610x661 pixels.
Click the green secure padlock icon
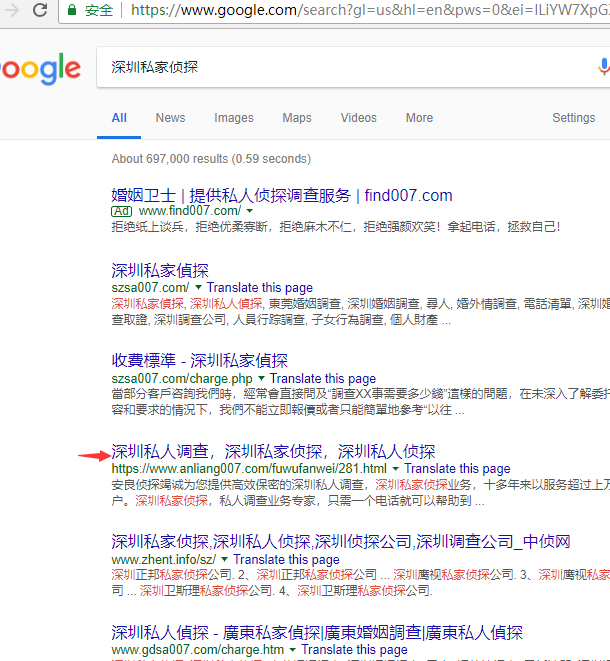click(72, 10)
